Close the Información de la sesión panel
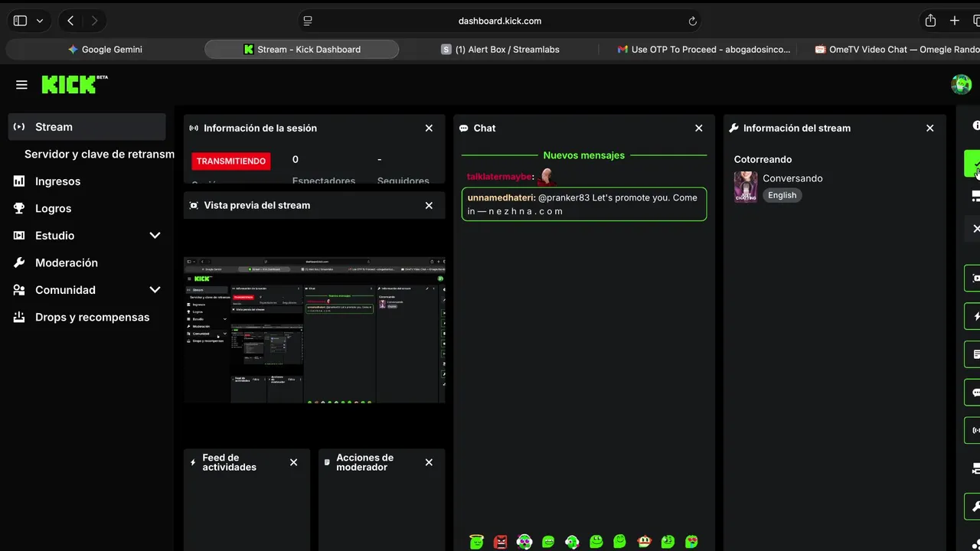The image size is (980, 551). pos(429,128)
